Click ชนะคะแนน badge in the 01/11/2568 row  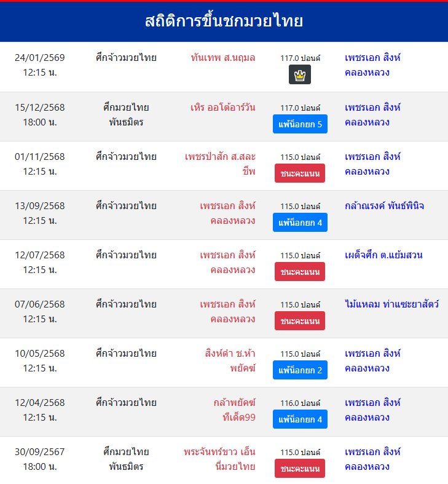300,173
